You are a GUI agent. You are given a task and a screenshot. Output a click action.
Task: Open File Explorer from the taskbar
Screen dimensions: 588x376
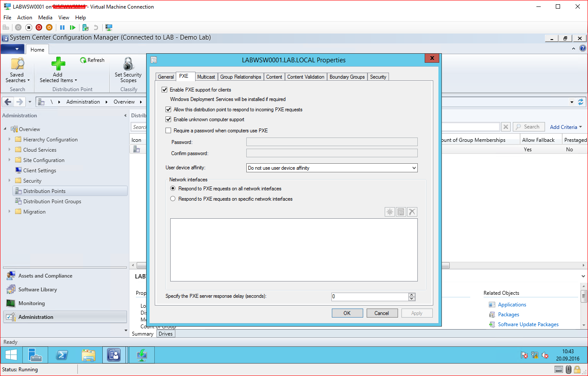(89, 355)
